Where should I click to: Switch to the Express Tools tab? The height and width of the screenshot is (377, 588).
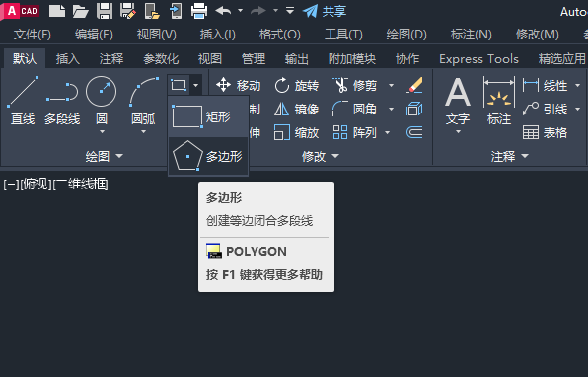[x=478, y=58]
